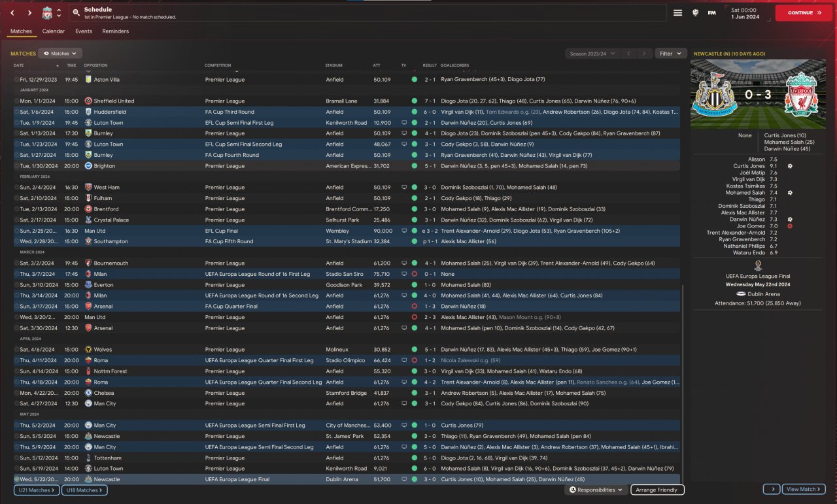This screenshot has width=837, height=504.
Task: Select the Mon 1/1/2024 match row marker
Action: (x=16, y=101)
